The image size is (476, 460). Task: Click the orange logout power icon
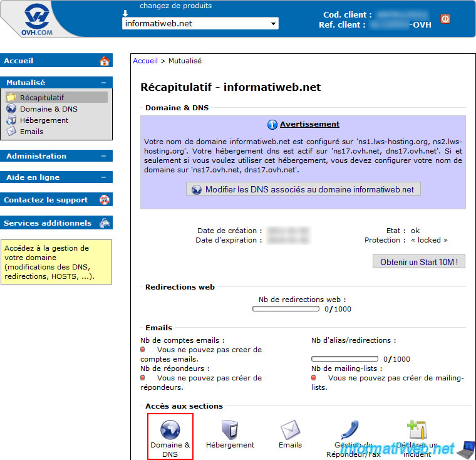pyautogui.click(x=445, y=19)
